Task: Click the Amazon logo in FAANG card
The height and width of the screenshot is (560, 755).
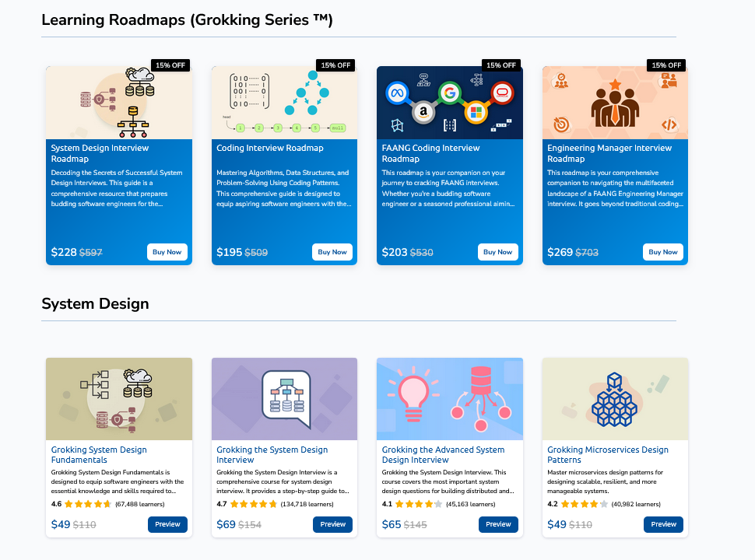Action: click(423, 112)
